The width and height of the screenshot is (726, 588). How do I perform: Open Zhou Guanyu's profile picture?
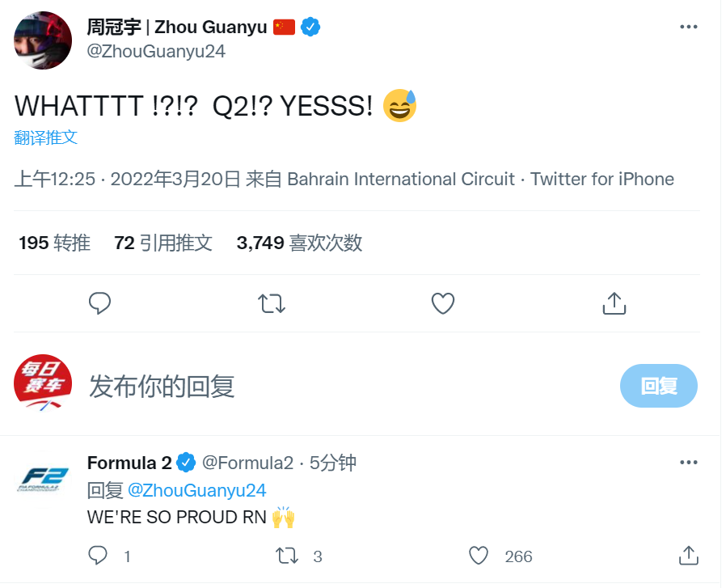click(x=44, y=40)
